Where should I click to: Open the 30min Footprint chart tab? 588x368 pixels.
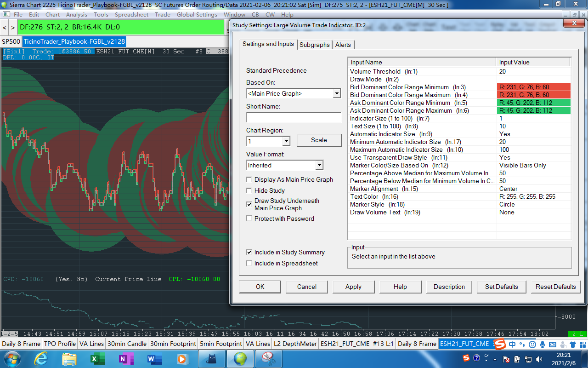click(173, 344)
